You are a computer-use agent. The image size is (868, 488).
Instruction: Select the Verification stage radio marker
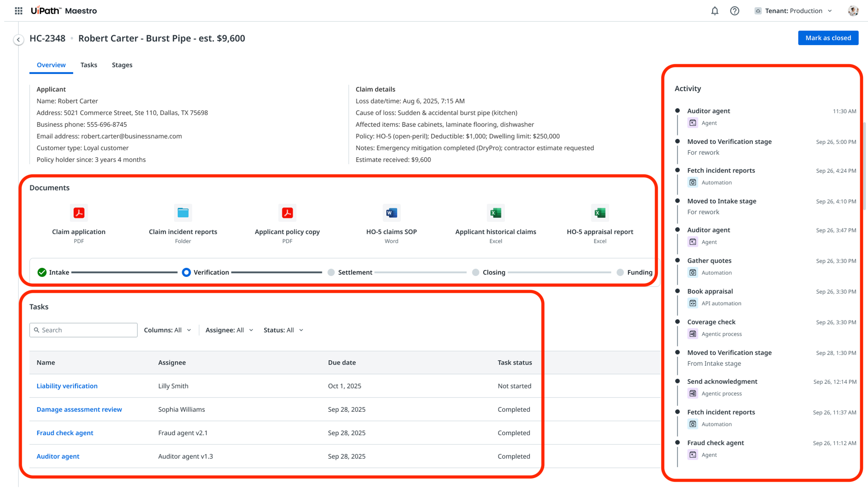coord(186,272)
